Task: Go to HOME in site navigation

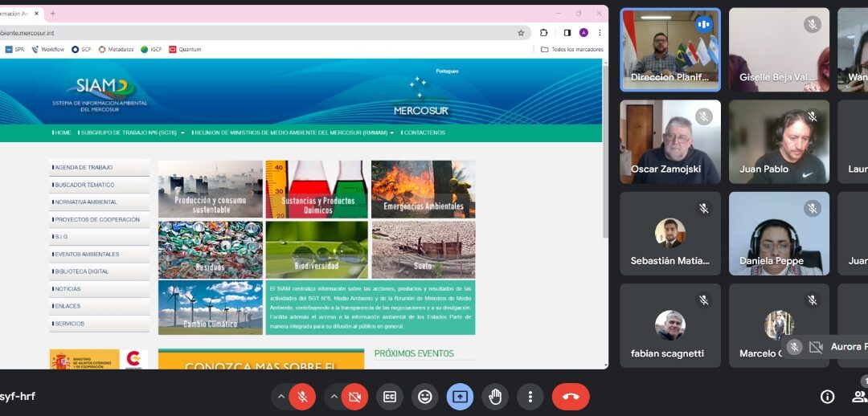Action: click(61, 133)
